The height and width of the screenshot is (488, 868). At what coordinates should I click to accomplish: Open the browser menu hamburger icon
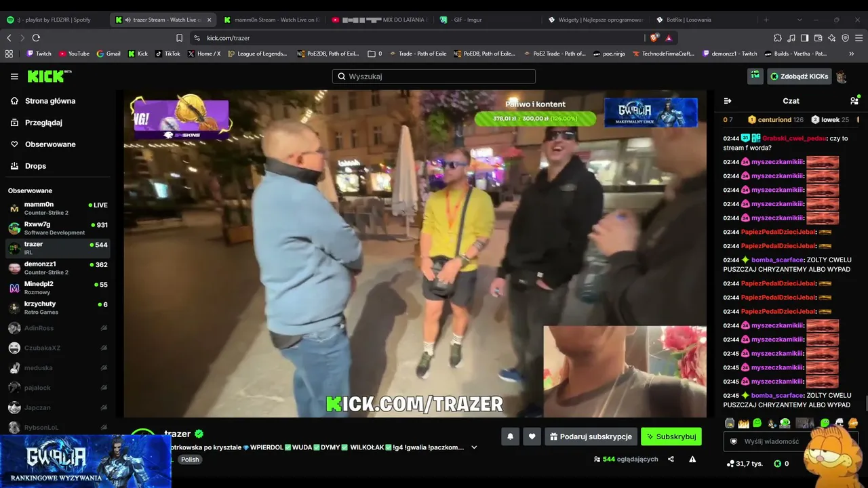(x=858, y=38)
